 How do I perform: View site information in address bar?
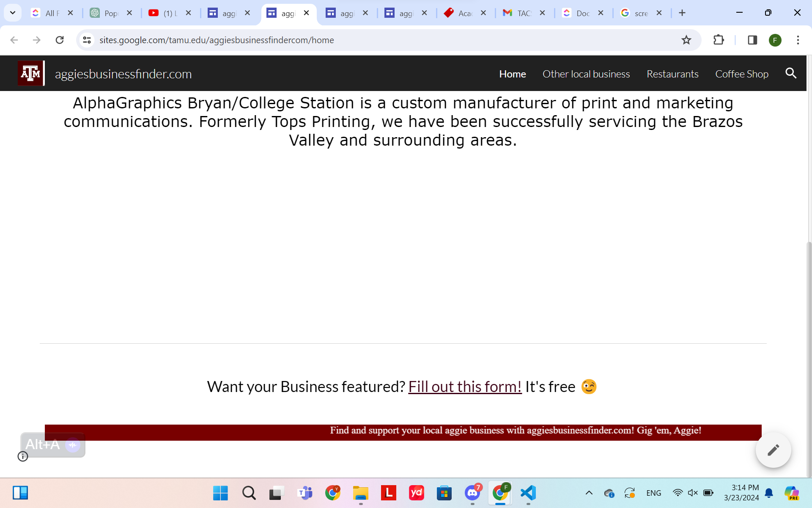click(x=87, y=40)
